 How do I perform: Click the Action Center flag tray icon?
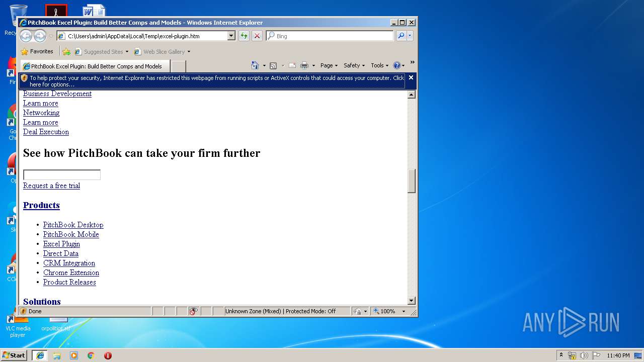click(x=596, y=355)
